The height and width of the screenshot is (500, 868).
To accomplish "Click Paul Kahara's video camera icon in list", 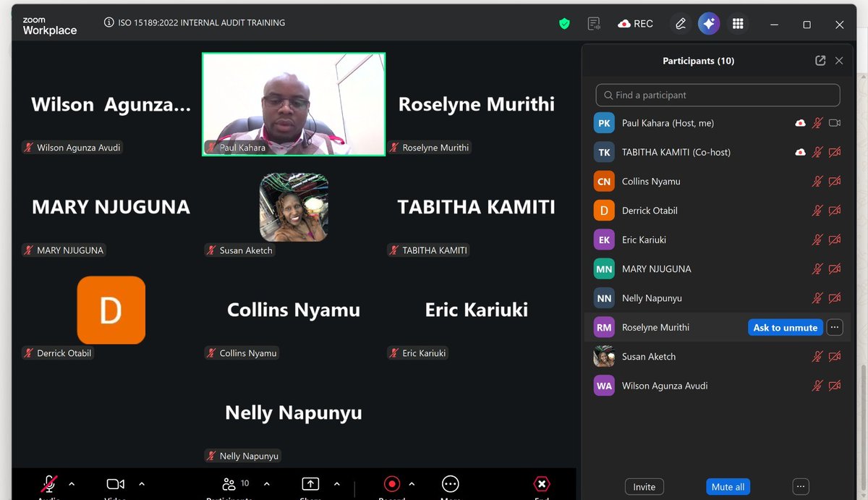I will [835, 123].
